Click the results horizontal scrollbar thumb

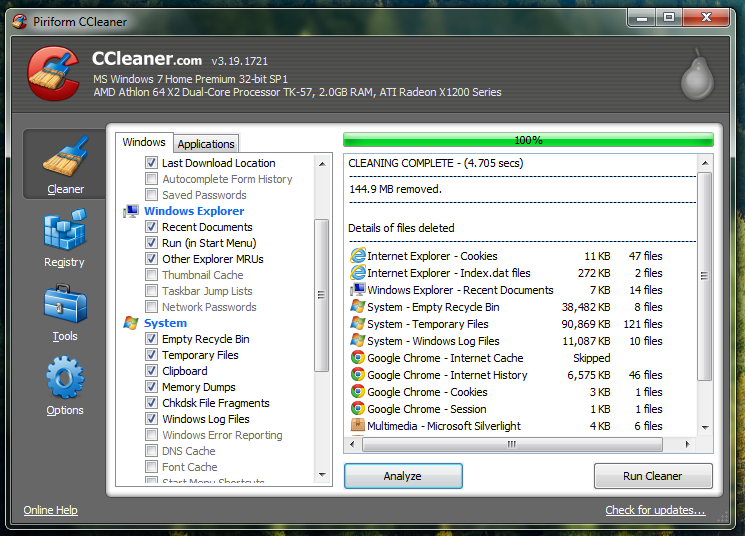(x=512, y=444)
